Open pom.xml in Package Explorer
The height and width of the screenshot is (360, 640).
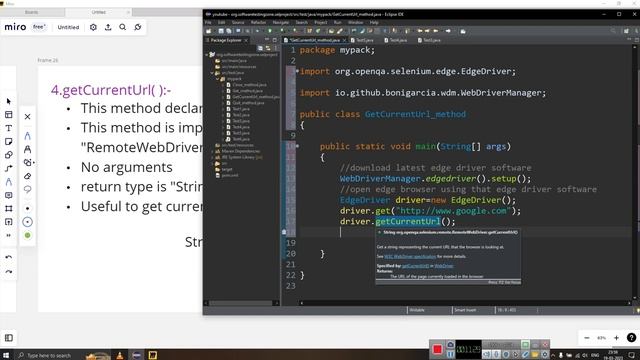coord(230,176)
